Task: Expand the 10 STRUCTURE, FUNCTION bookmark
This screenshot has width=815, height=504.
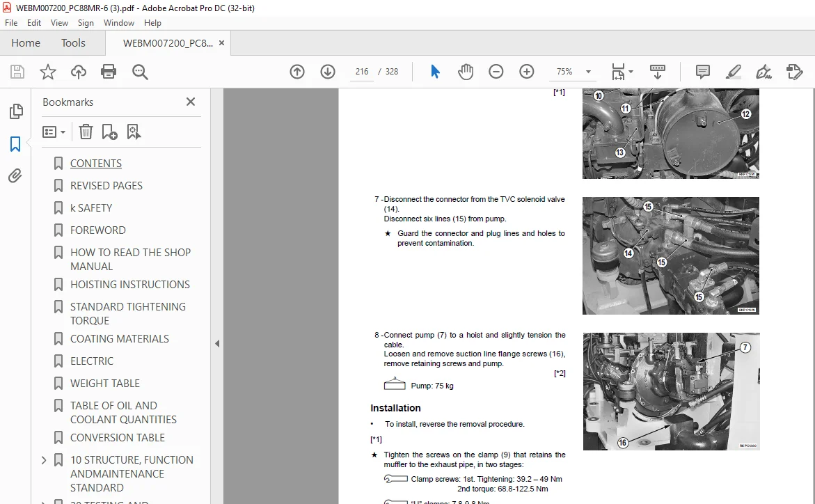Action: point(44,459)
